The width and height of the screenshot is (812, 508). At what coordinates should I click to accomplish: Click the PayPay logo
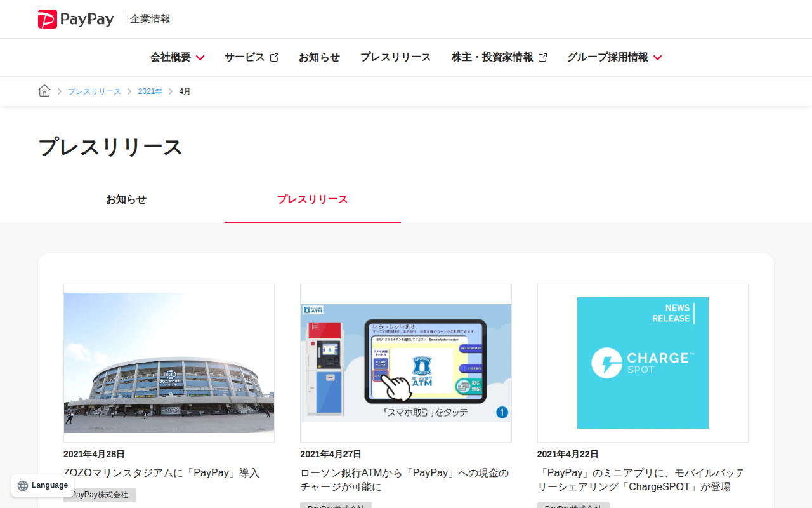click(x=75, y=19)
